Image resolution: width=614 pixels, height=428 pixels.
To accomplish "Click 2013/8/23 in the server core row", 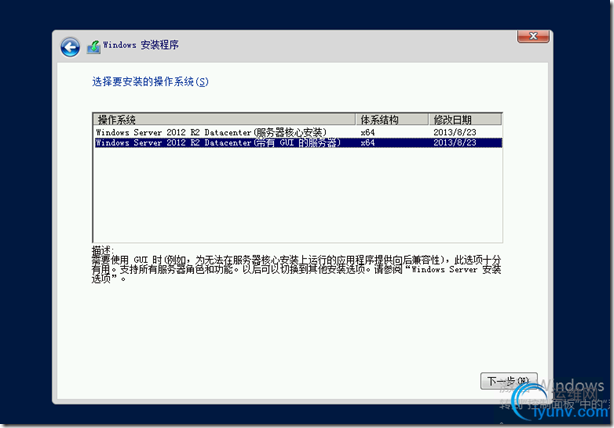I will (455, 132).
